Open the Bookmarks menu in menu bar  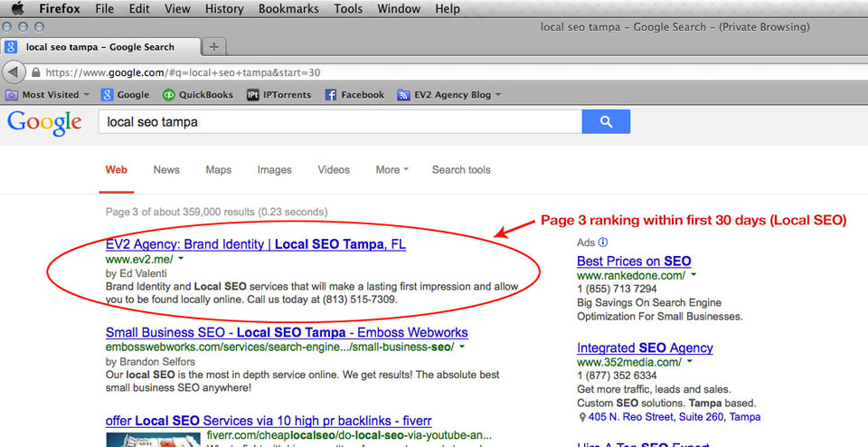[x=288, y=9]
